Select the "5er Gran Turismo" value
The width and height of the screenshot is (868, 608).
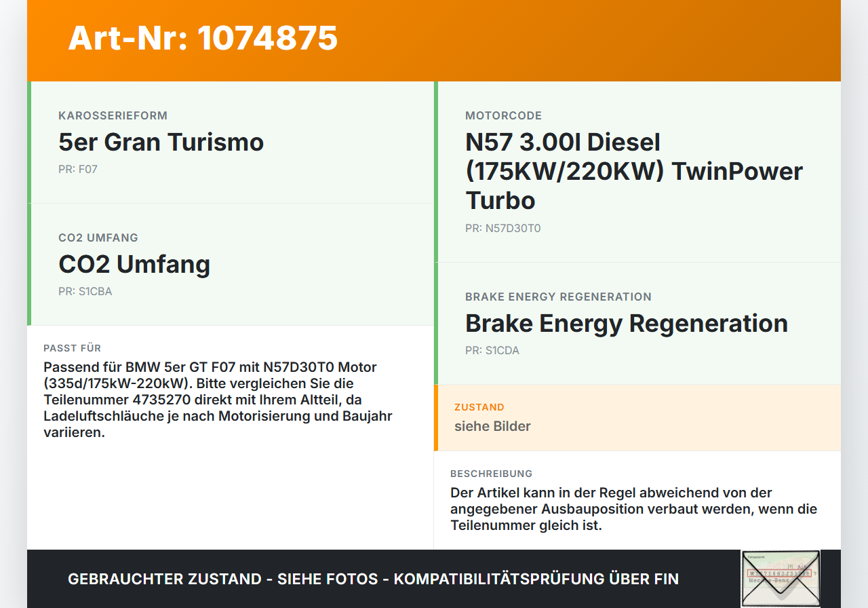pos(161,142)
